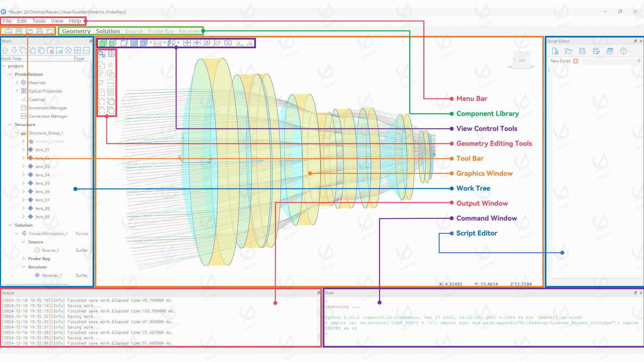Open the Tools menu

pyautogui.click(x=39, y=21)
